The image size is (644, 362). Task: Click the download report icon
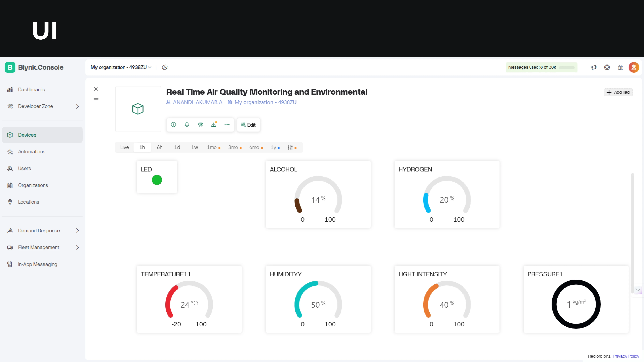pyautogui.click(x=214, y=124)
